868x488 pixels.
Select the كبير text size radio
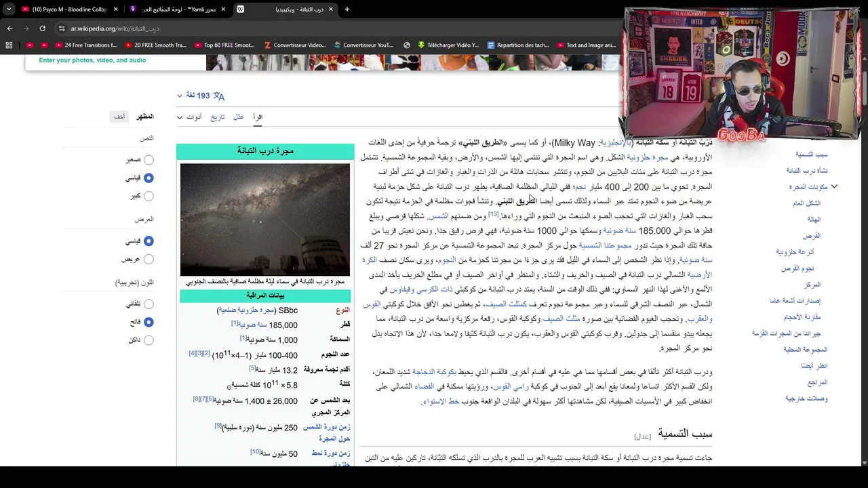tap(149, 196)
